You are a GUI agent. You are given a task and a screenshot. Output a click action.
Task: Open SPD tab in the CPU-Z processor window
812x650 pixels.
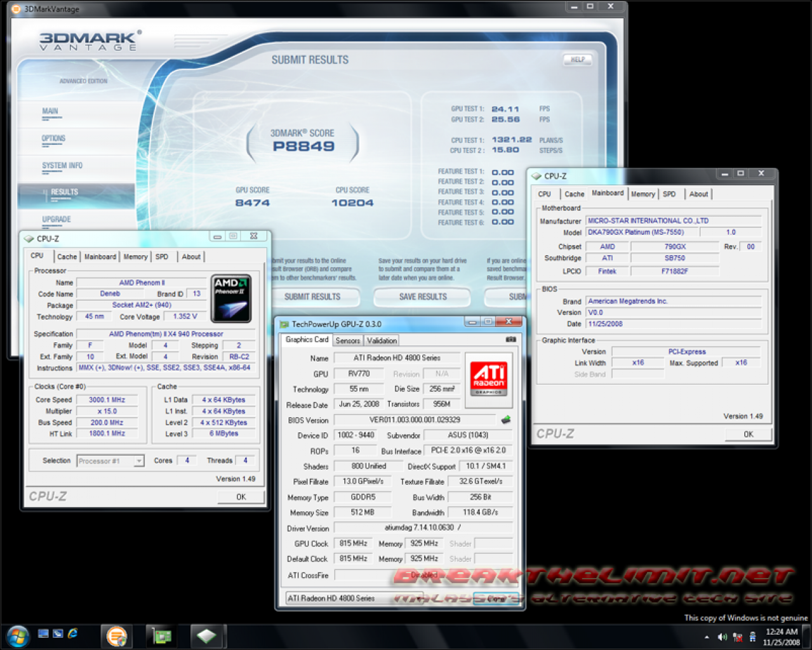(x=162, y=257)
